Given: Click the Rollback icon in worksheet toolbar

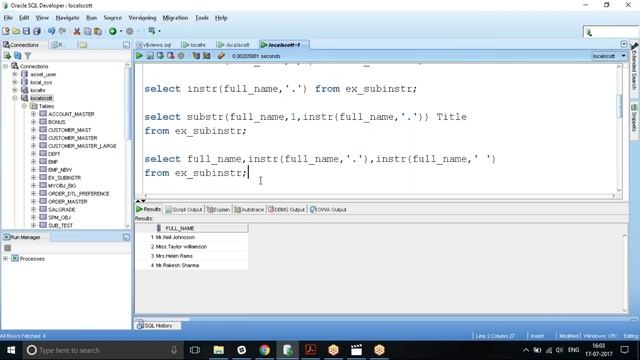Looking at the screenshot, I should point(171,56).
